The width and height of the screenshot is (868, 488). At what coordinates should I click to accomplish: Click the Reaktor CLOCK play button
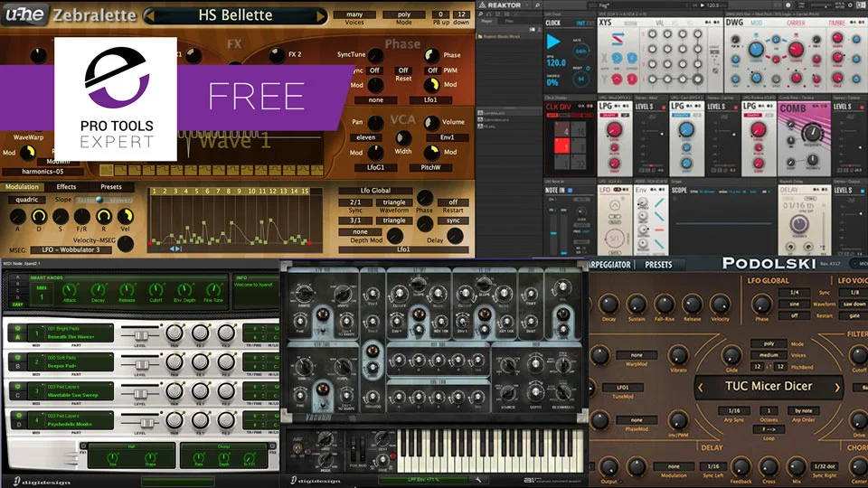[553, 42]
